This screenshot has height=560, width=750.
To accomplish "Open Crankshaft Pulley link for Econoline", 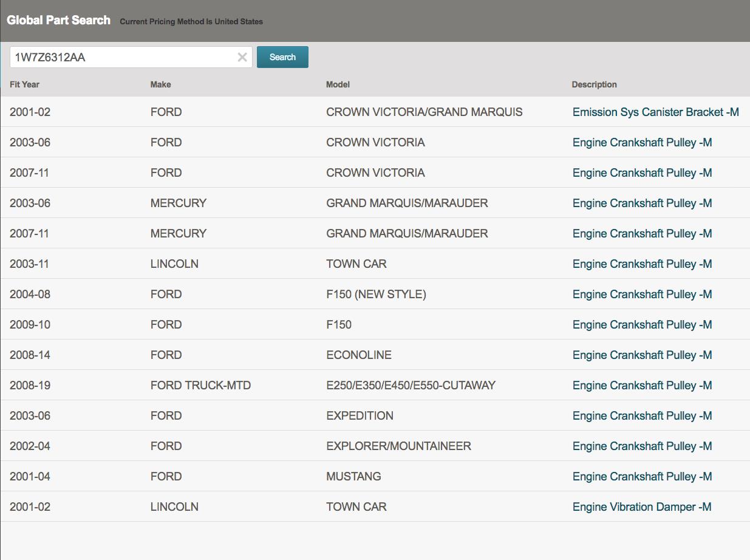I will click(x=642, y=355).
